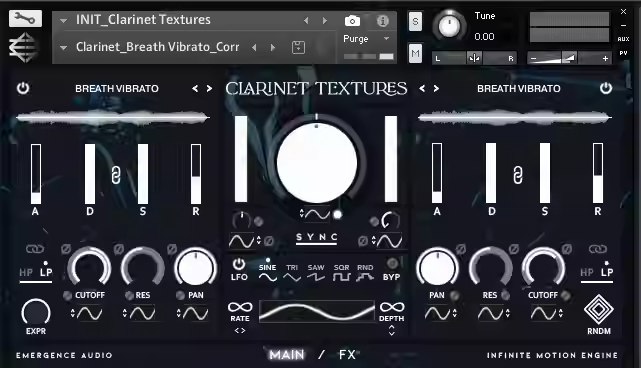Click the left layer Release slider
Image resolution: width=641 pixels, height=368 pixels.
click(x=196, y=174)
